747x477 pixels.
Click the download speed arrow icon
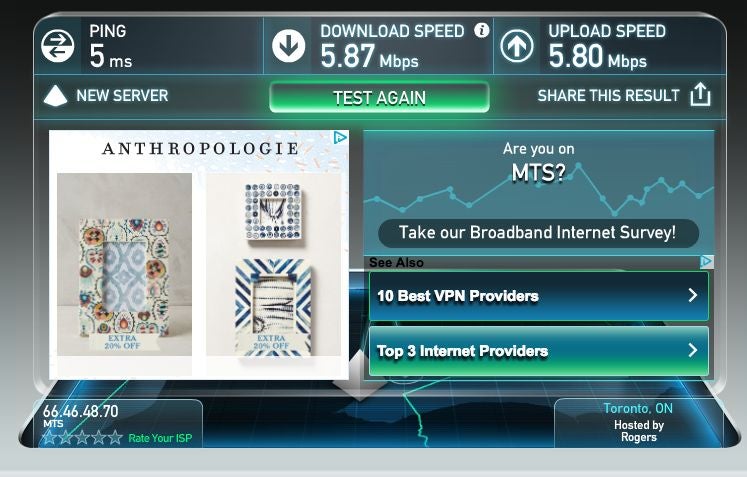(x=288, y=46)
